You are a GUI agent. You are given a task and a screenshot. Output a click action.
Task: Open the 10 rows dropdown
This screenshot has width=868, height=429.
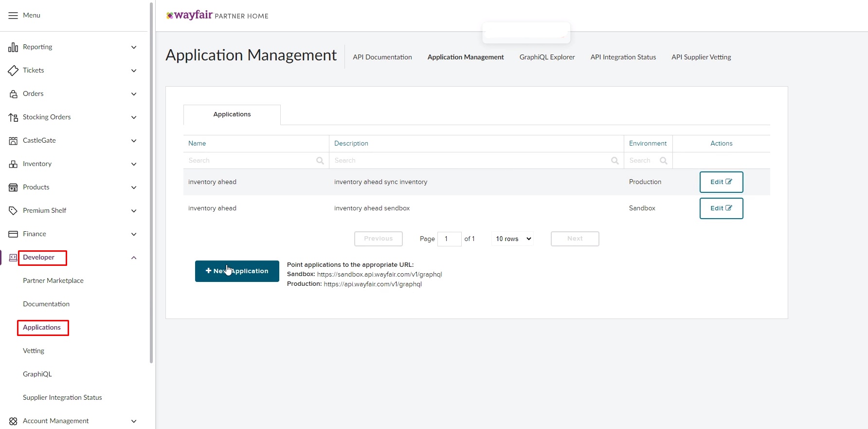(x=513, y=239)
